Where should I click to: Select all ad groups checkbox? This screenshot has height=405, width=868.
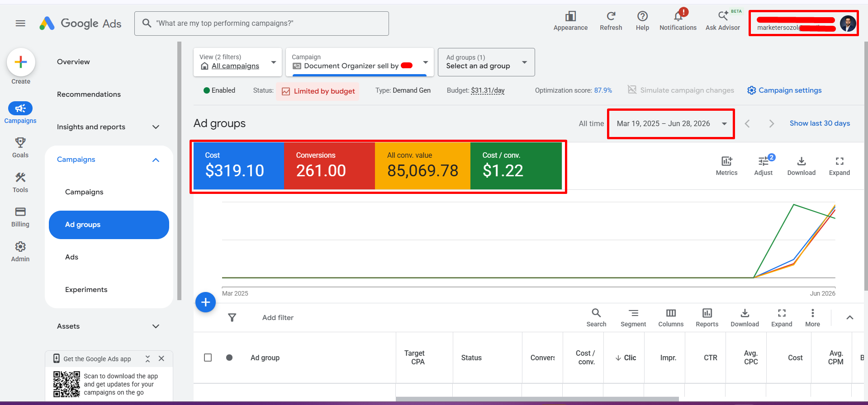(208, 358)
